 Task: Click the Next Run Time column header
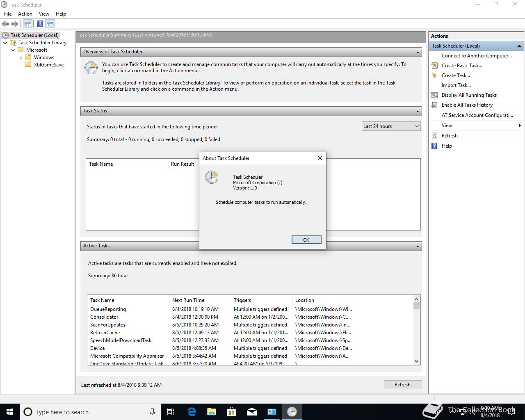click(200, 300)
